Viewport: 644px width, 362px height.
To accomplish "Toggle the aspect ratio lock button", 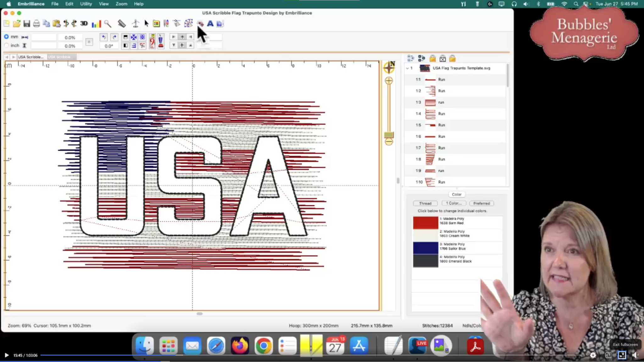I will click(x=89, y=41).
